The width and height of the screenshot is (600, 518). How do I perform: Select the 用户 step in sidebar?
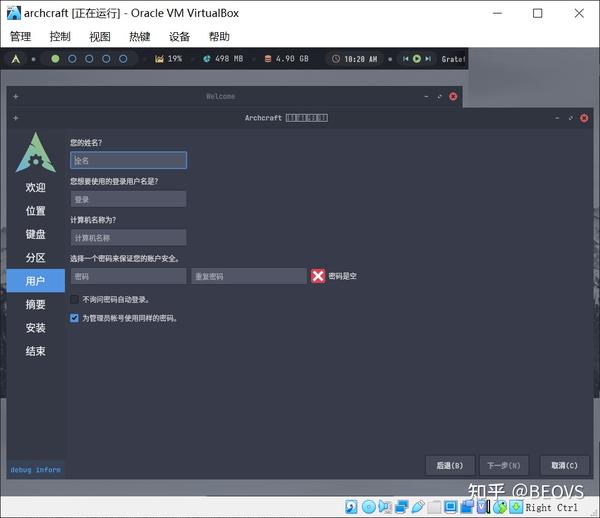click(x=36, y=281)
